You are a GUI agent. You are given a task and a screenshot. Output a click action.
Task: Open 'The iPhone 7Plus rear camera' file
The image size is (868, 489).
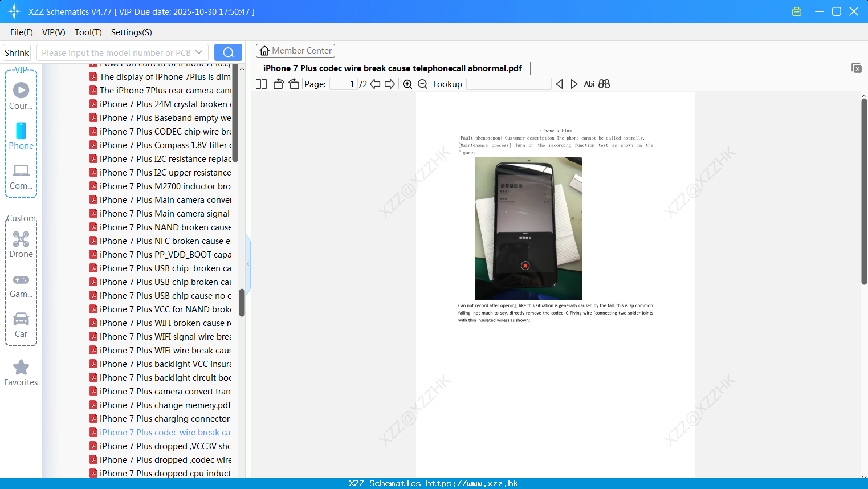[x=161, y=91]
